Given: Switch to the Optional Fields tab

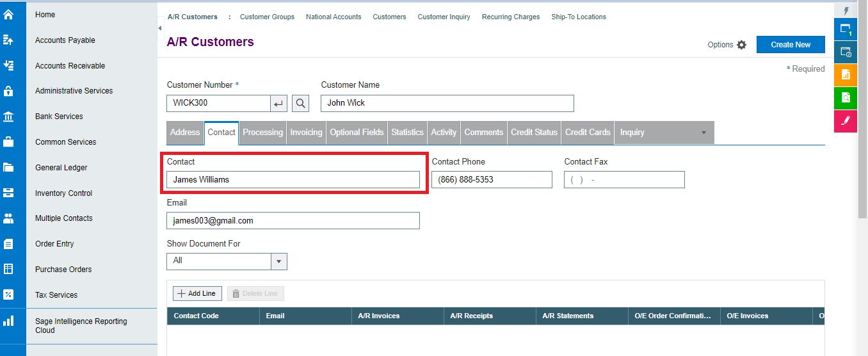Looking at the screenshot, I should pyautogui.click(x=357, y=133).
